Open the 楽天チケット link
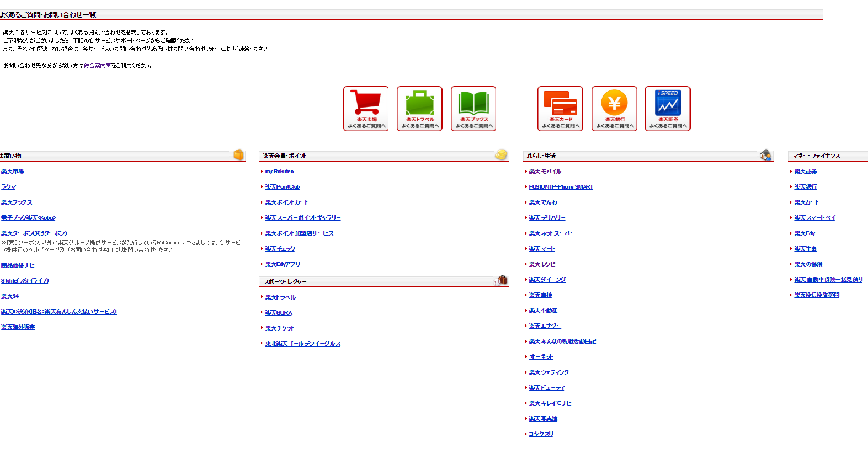The height and width of the screenshot is (453, 868). [280, 328]
